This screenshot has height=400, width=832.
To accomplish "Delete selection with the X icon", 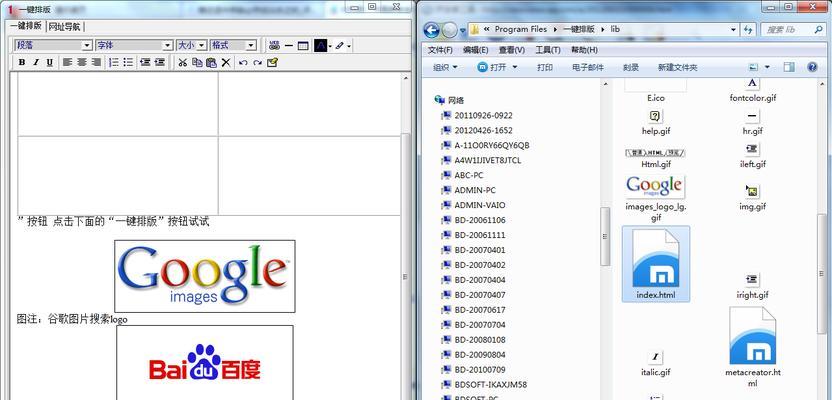I will pos(226,63).
